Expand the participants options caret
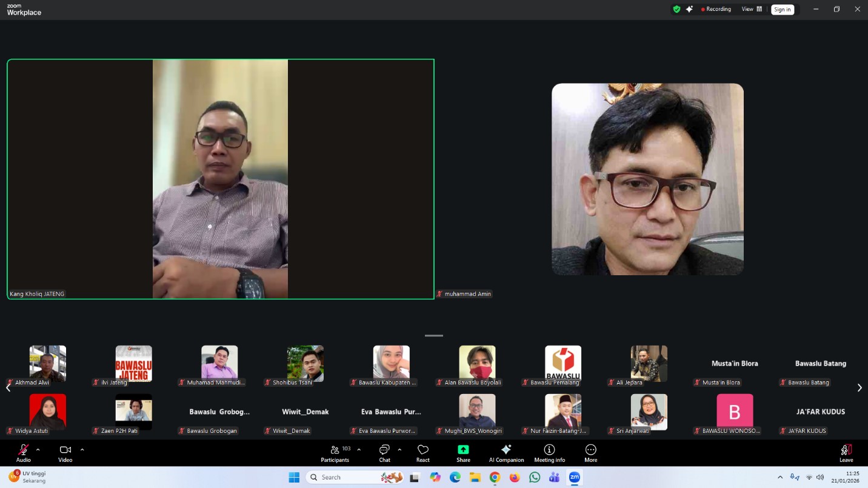The image size is (868, 488). tap(359, 450)
